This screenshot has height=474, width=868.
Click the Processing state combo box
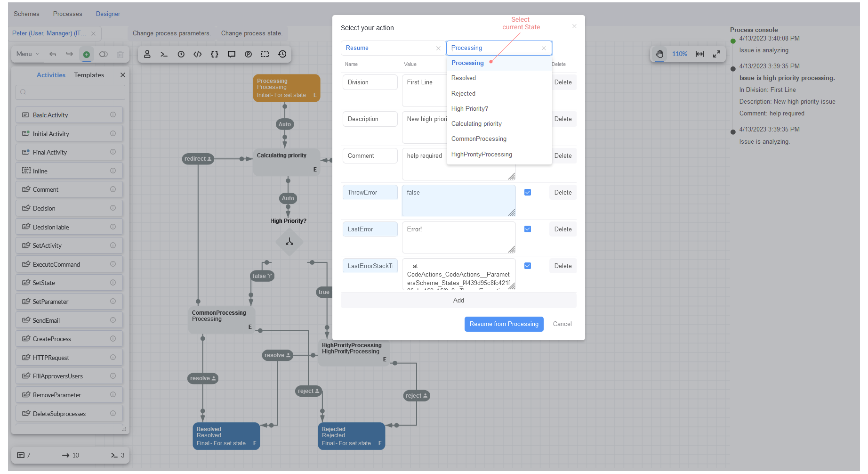point(499,48)
